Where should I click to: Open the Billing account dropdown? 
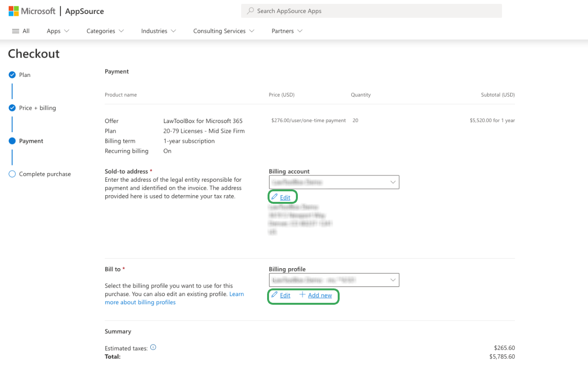click(x=334, y=182)
